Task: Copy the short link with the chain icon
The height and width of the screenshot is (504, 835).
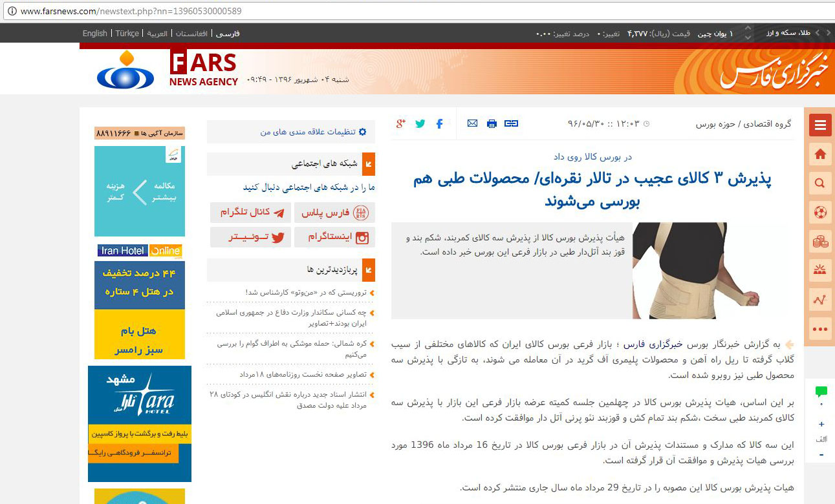Action: pyautogui.click(x=512, y=123)
